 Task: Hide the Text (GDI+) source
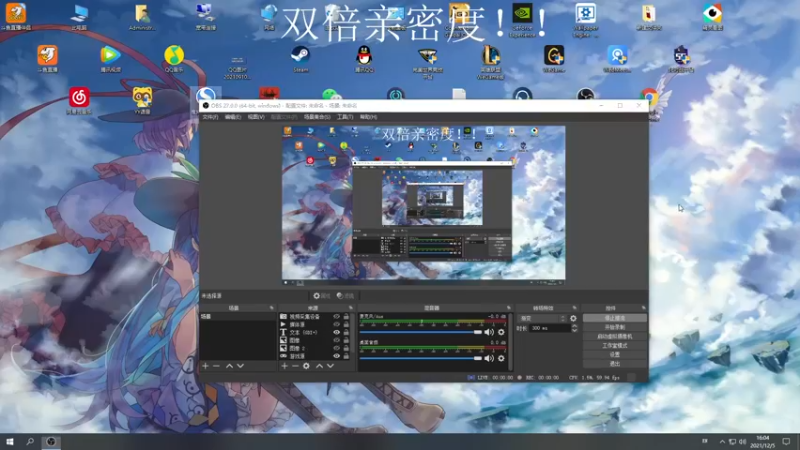coord(336,332)
